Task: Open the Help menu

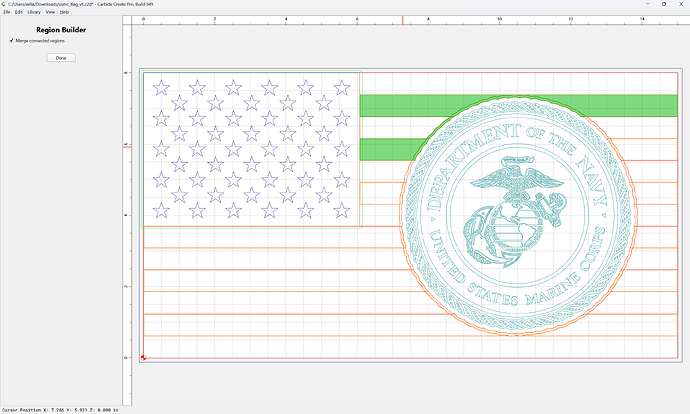Action: point(64,12)
